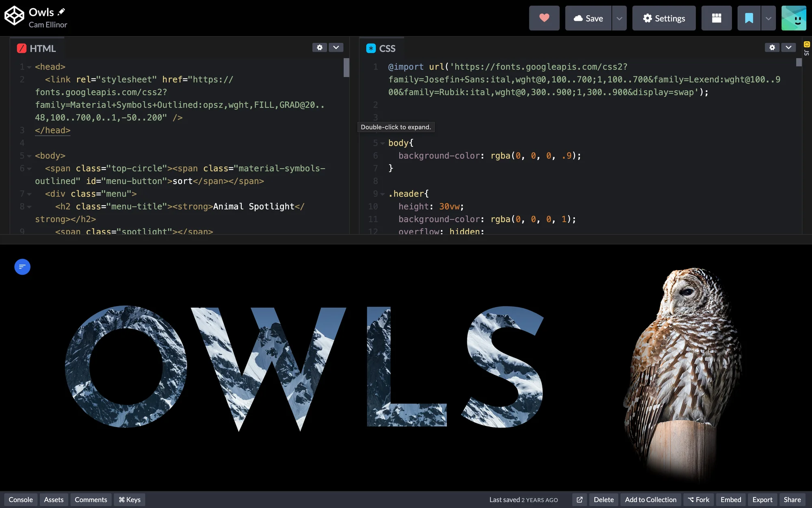Open the HTML editor settings gear
The width and height of the screenshot is (812, 508).
(320, 48)
